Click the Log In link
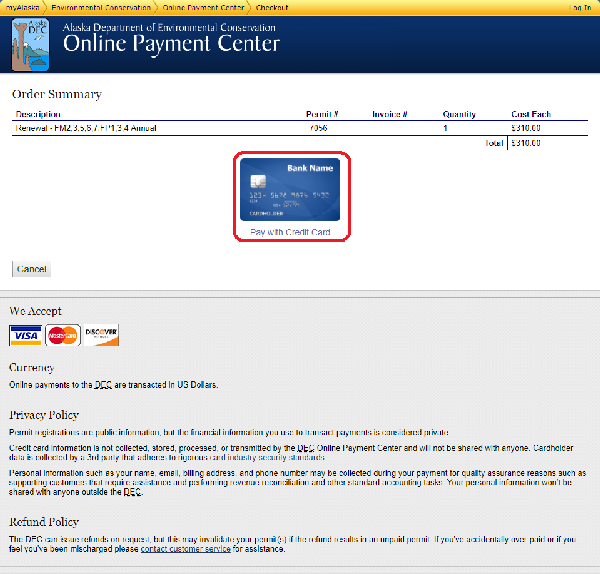Image resolution: width=600 pixels, height=574 pixels. [x=581, y=6]
